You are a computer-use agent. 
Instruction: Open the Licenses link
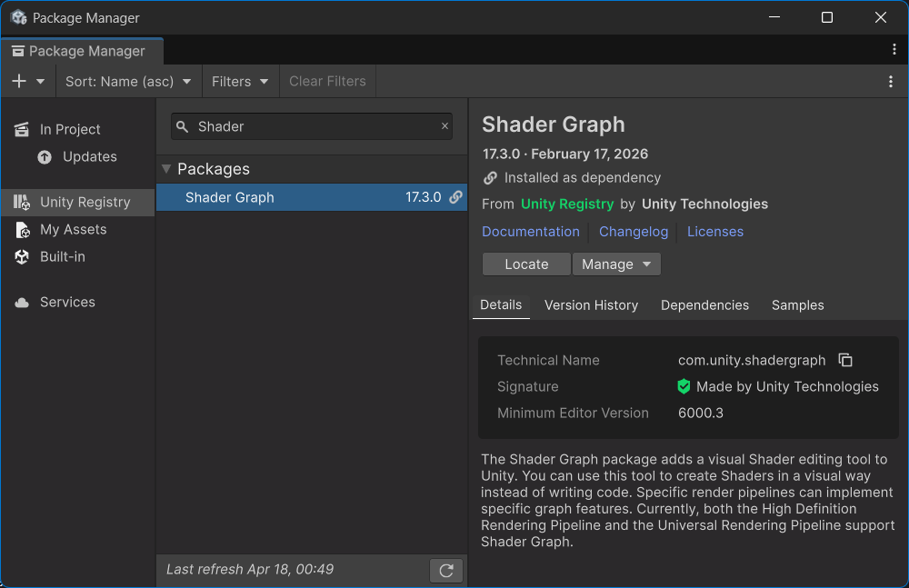[x=714, y=232]
